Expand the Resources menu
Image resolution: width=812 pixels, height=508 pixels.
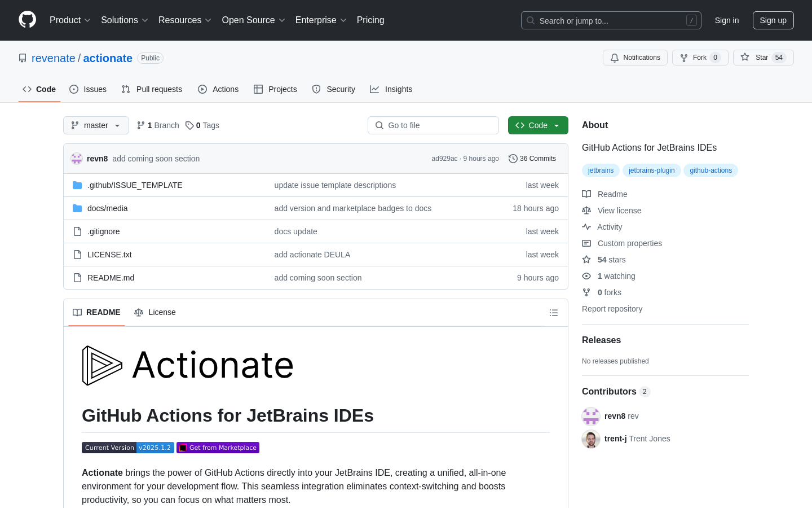click(x=185, y=20)
